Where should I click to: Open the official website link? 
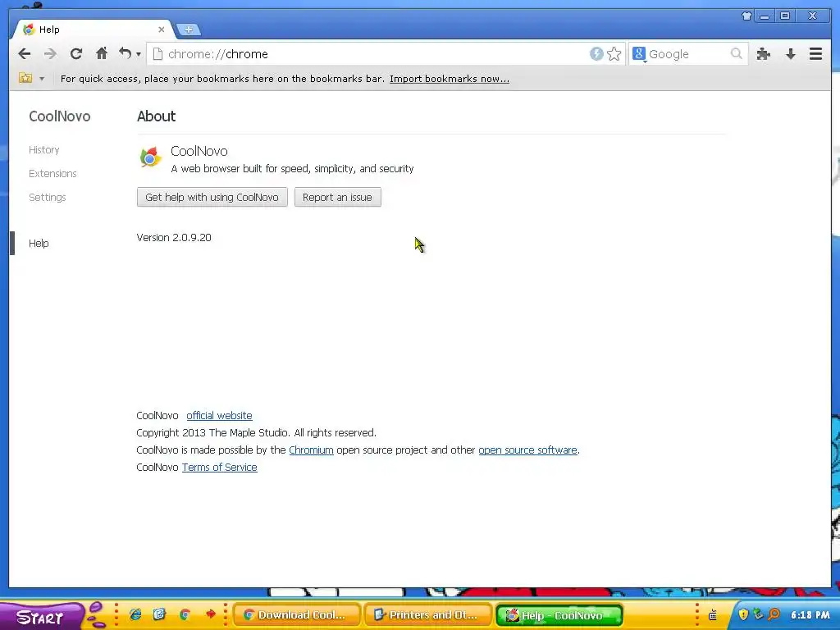(x=219, y=415)
